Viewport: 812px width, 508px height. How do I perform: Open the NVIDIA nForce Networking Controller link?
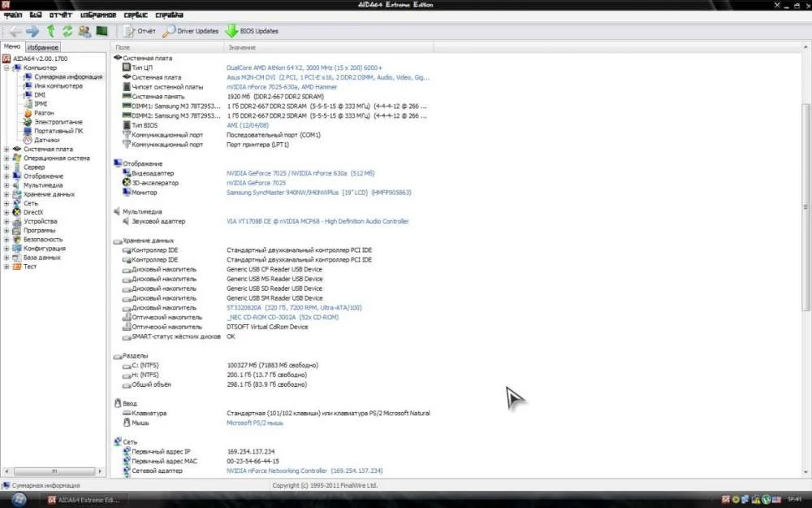point(304,471)
